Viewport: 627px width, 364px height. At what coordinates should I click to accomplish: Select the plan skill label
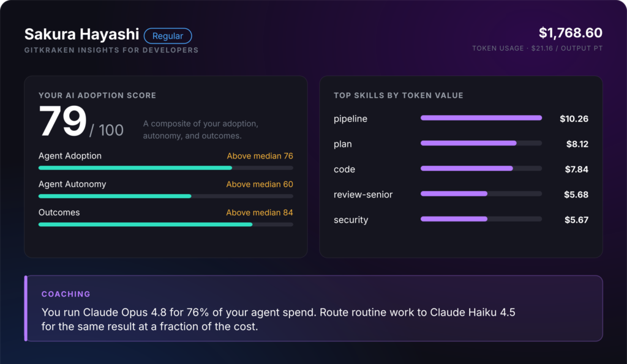point(343,144)
